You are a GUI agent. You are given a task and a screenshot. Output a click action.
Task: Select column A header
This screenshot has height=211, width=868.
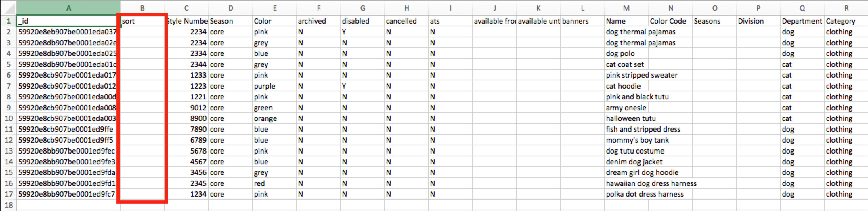(x=68, y=8)
